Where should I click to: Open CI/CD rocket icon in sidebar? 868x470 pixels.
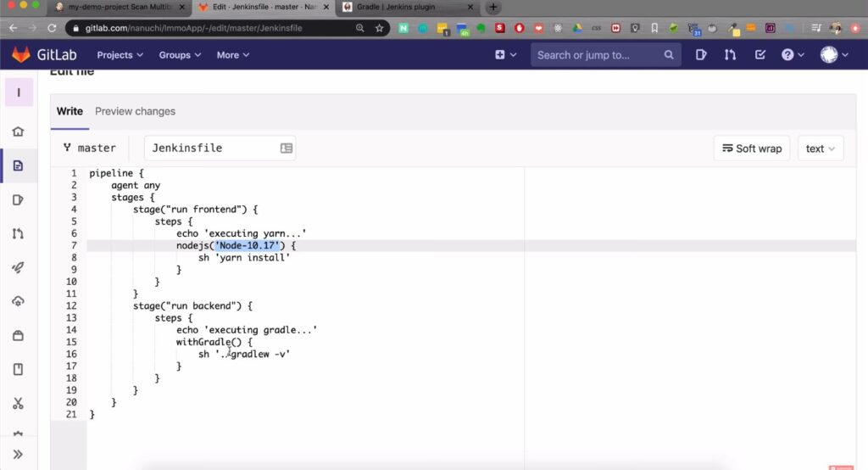[19, 268]
